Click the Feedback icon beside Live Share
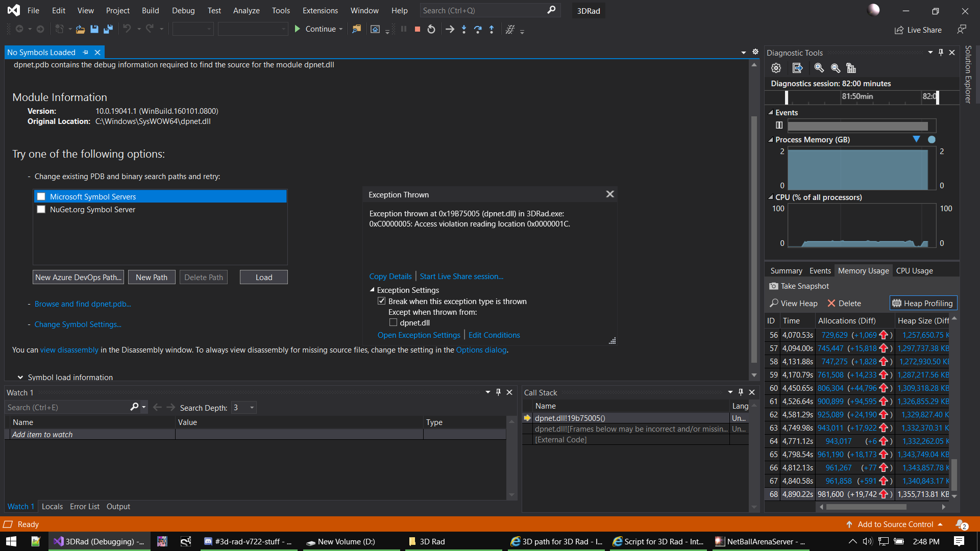The image size is (980, 551). pyautogui.click(x=962, y=30)
